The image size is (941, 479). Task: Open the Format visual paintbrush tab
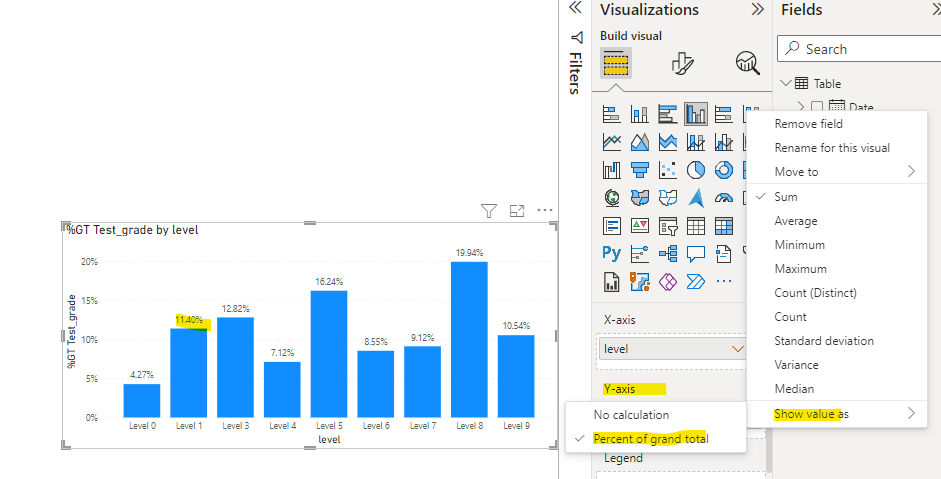click(x=682, y=62)
